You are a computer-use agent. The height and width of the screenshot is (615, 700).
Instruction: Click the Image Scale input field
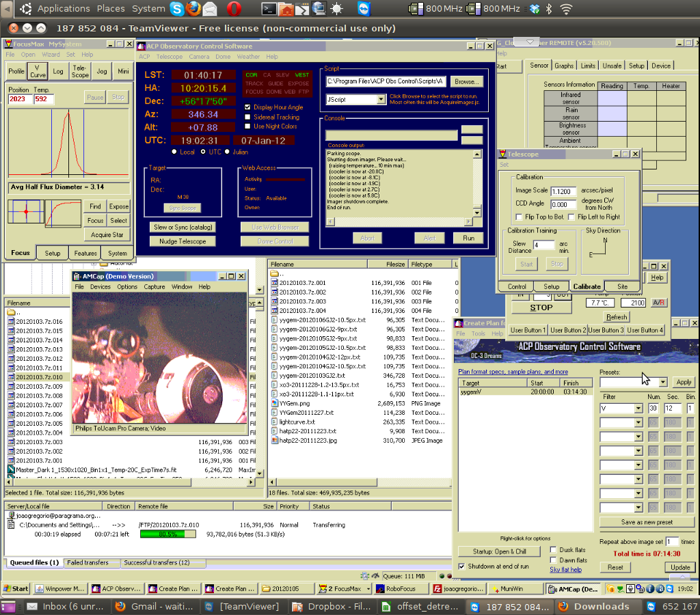coord(563,191)
